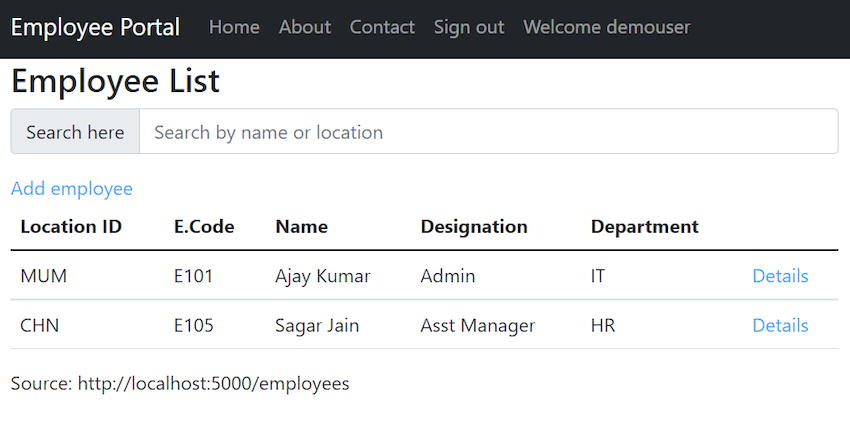Focus the Search by name or location field
The width and height of the screenshot is (850, 425).
pos(489,132)
